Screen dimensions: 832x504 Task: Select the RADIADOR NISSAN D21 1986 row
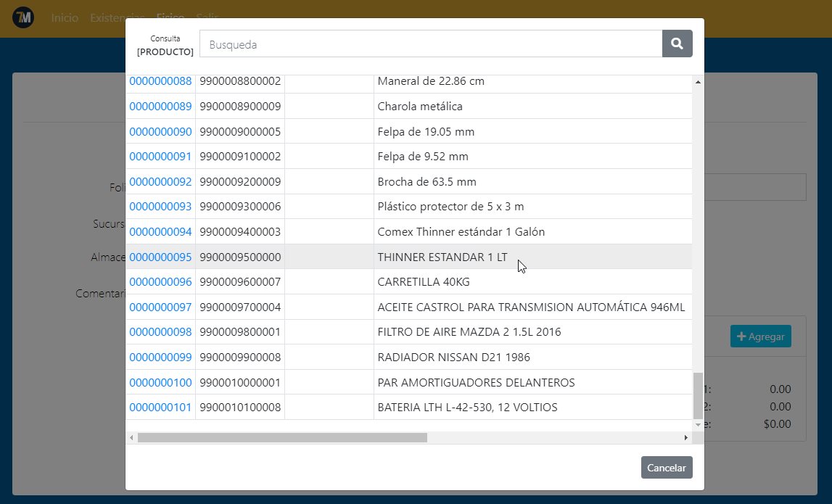click(x=453, y=358)
